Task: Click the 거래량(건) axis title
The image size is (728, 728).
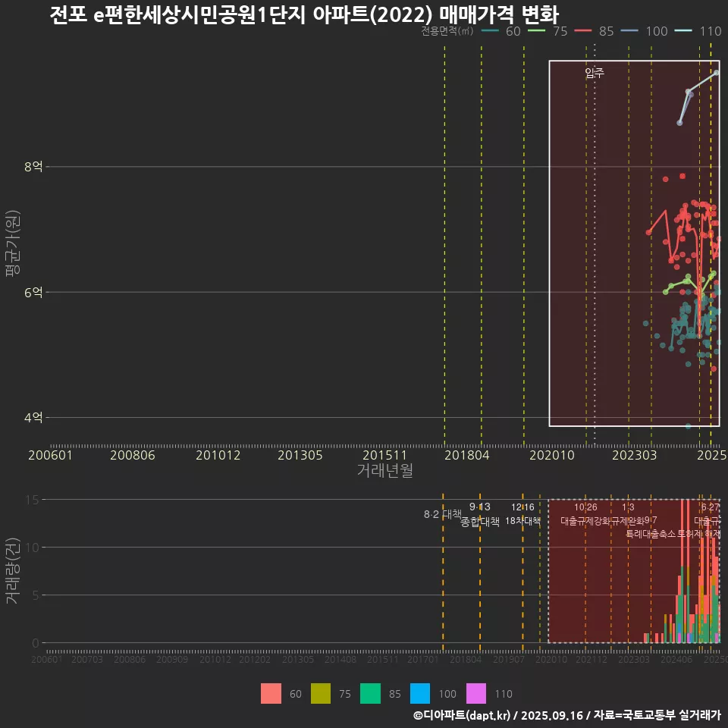Action: (x=13, y=571)
